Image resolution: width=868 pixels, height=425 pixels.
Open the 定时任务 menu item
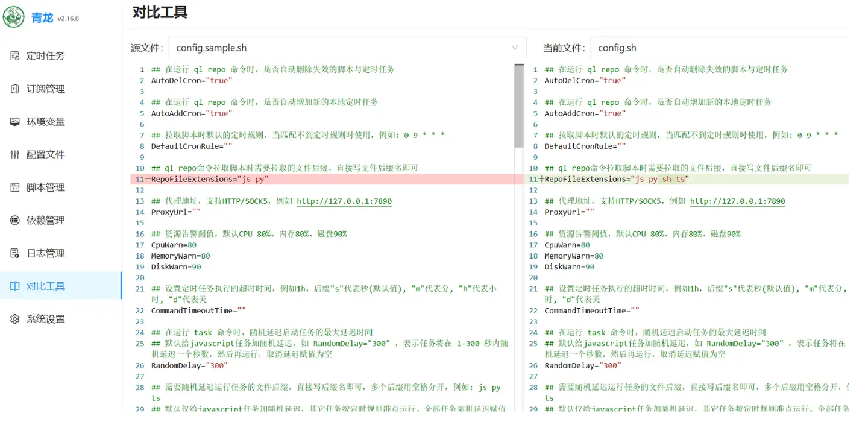pyautogui.click(x=60, y=56)
